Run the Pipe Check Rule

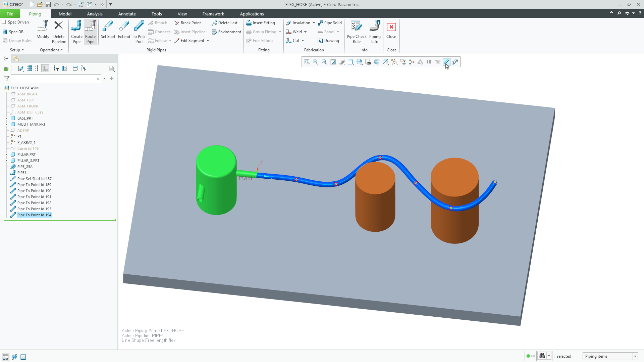[x=357, y=32]
